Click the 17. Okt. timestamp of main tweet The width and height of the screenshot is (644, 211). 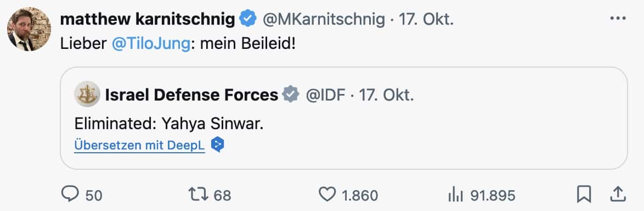426,19
